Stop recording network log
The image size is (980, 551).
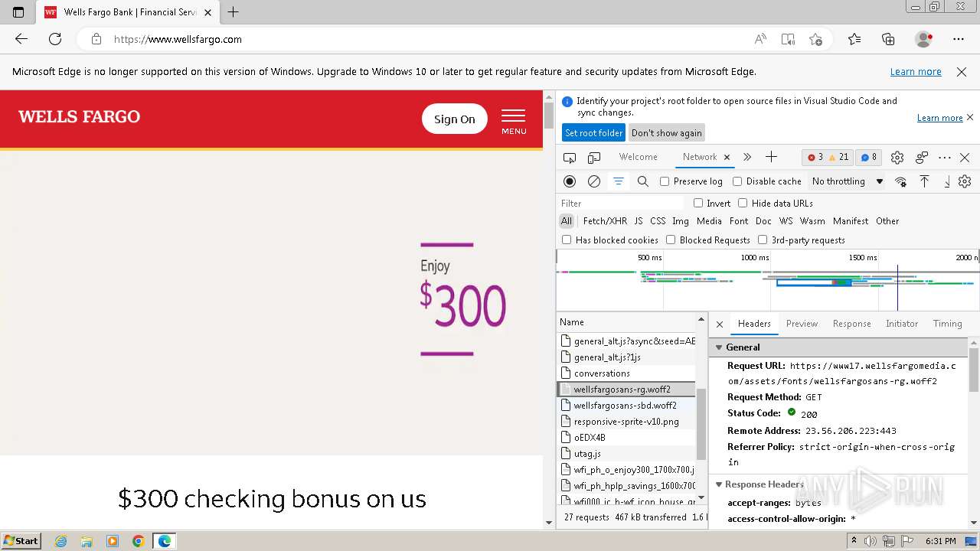coord(570,181)
